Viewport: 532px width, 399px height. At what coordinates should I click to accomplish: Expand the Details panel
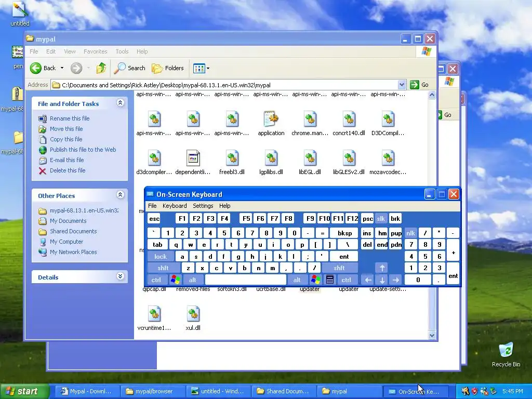(x=120, y=276)
